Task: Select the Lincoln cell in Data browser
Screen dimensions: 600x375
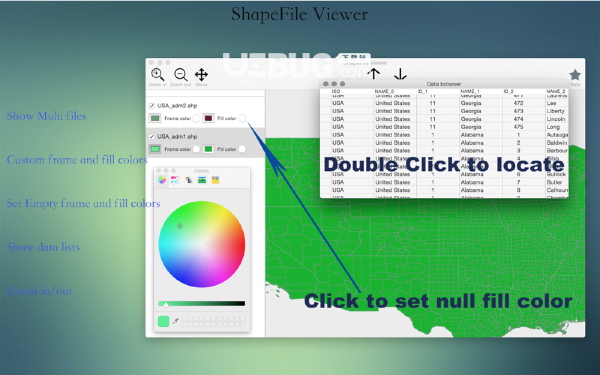Action: pos(556,119)
